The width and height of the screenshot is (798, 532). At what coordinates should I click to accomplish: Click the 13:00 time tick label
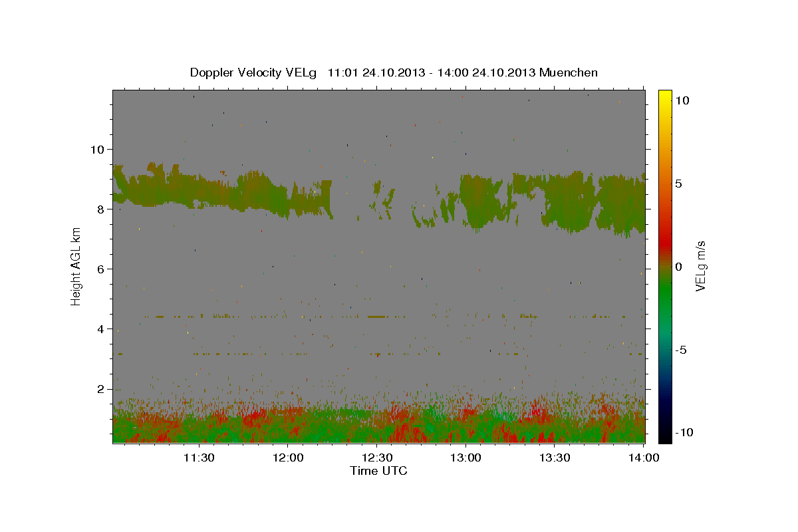click(x=466, y=458)
